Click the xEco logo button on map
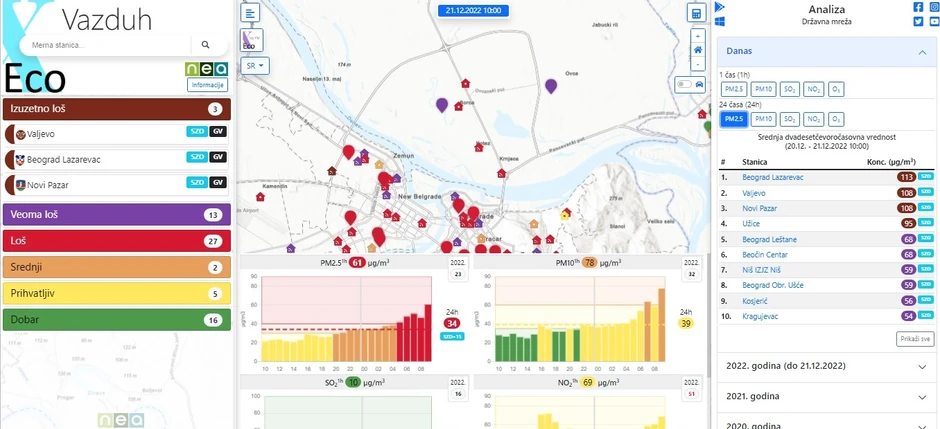This screenshot has height=429, width=940. pyautogui.click(x=251, y=40)
